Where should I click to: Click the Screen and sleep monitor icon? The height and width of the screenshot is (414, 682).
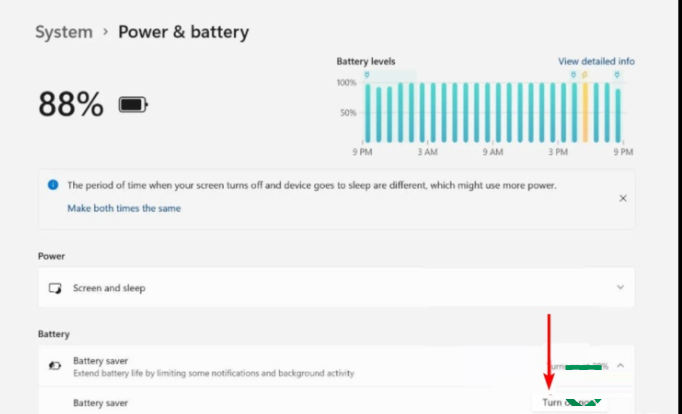pyautogui.click(x=56, y=288)
